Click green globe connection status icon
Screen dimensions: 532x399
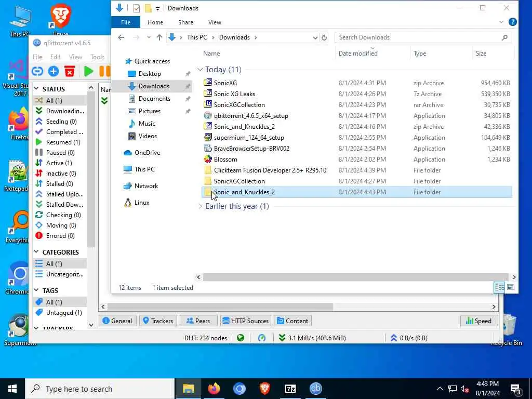pos(241,338)
